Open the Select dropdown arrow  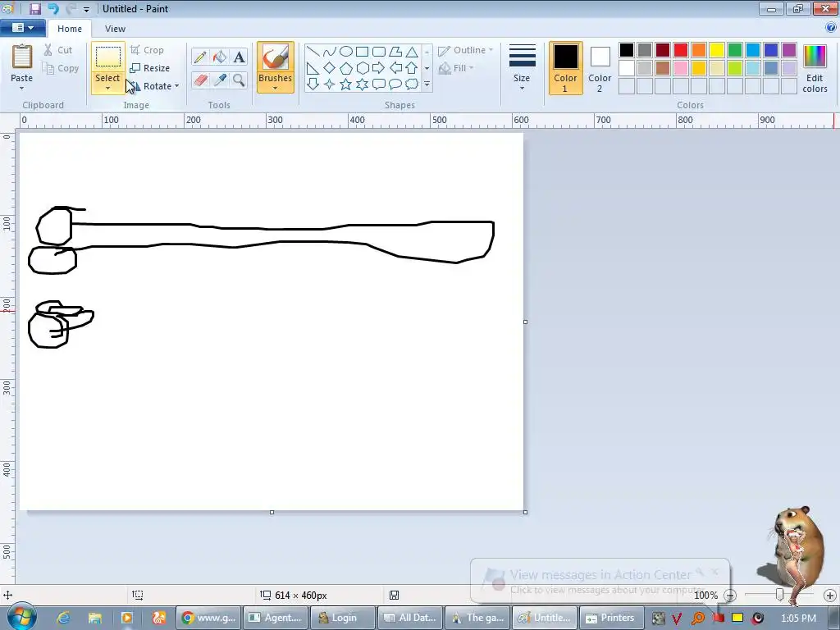[x=107, y=89]
